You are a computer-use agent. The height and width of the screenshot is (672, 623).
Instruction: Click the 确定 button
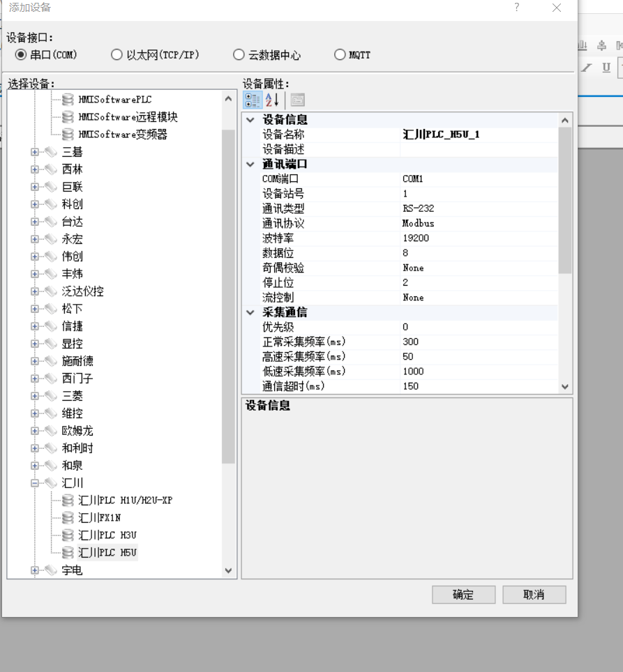pos(463,595)
